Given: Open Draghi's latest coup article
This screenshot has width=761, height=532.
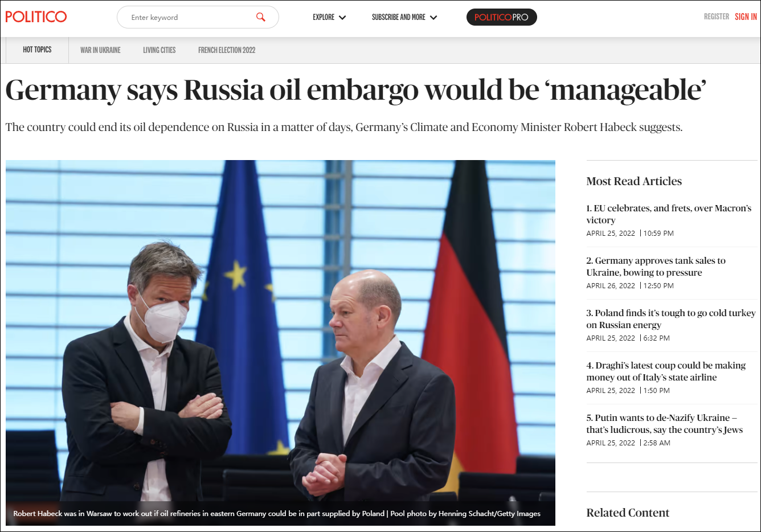Looking at the screenshot, I should (666, 371).
